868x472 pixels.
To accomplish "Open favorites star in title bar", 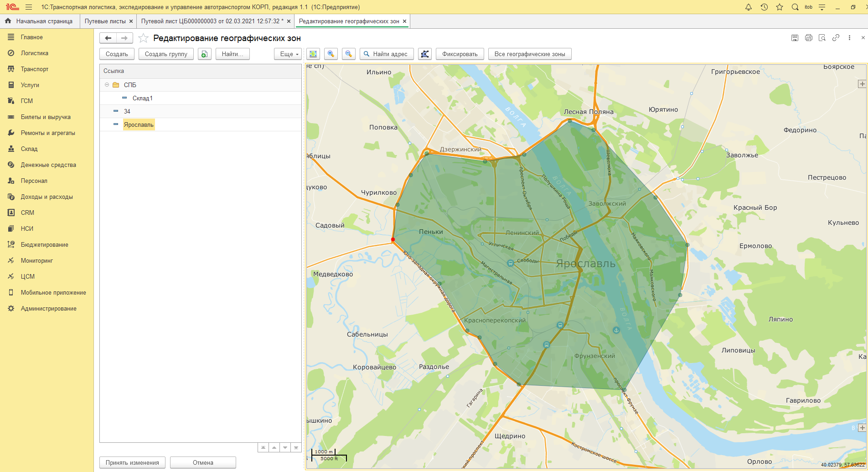I will coord(780,7).
